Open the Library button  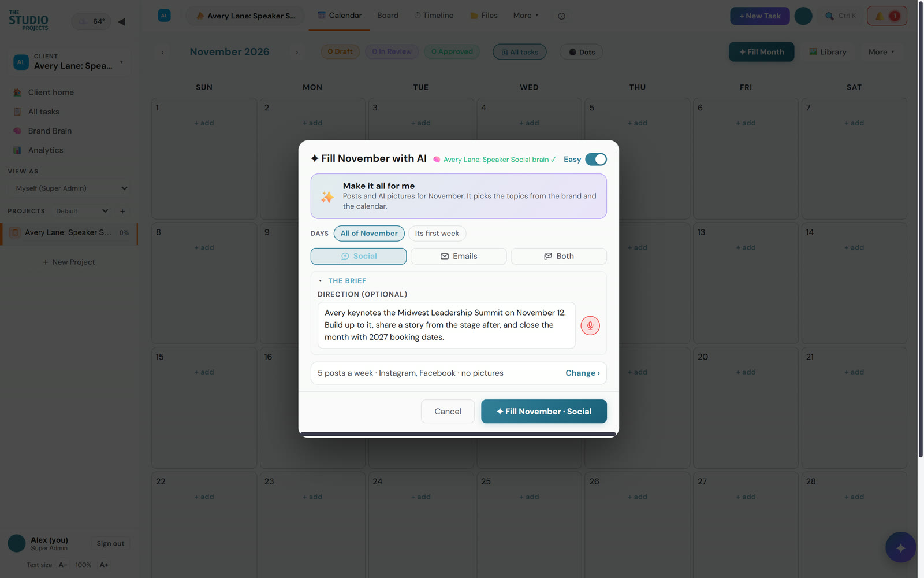(828, 52)
